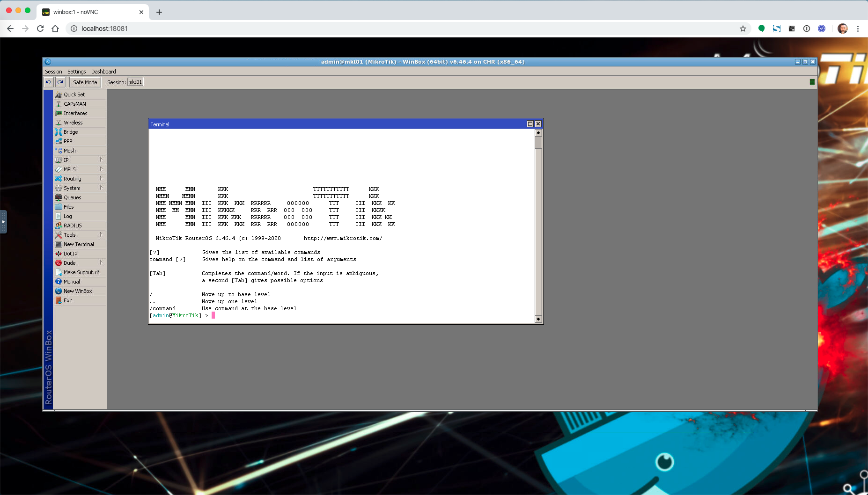Image resolution: width=868 pixels, height=495 pixels.
Task: Open Queues via its icon
Action: click(x=59, y=197)
